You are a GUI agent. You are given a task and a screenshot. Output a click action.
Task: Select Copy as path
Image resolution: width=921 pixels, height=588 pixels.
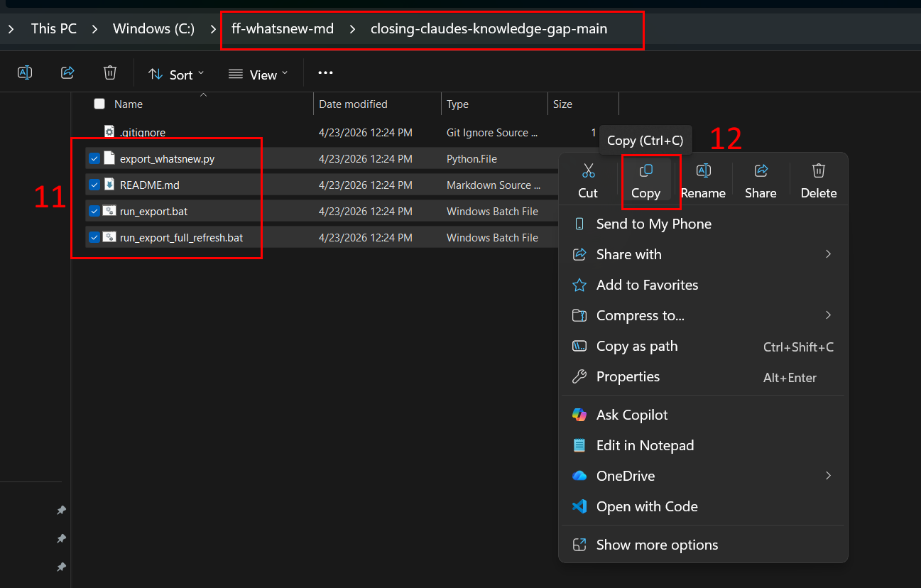[704, 346]
